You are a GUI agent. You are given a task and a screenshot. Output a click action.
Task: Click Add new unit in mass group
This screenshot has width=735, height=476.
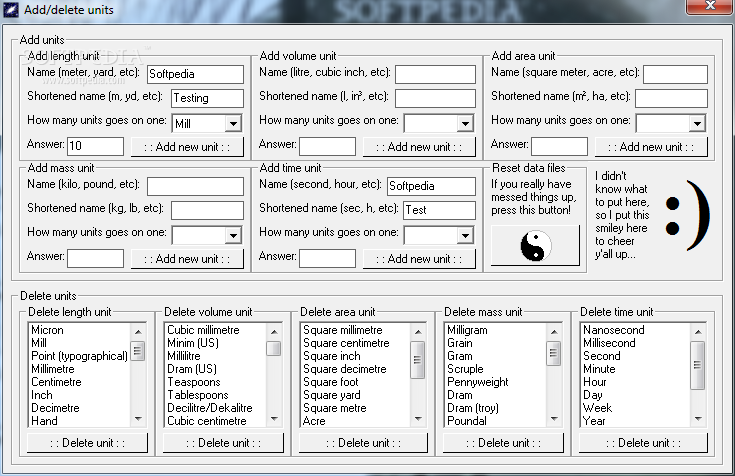187,259
